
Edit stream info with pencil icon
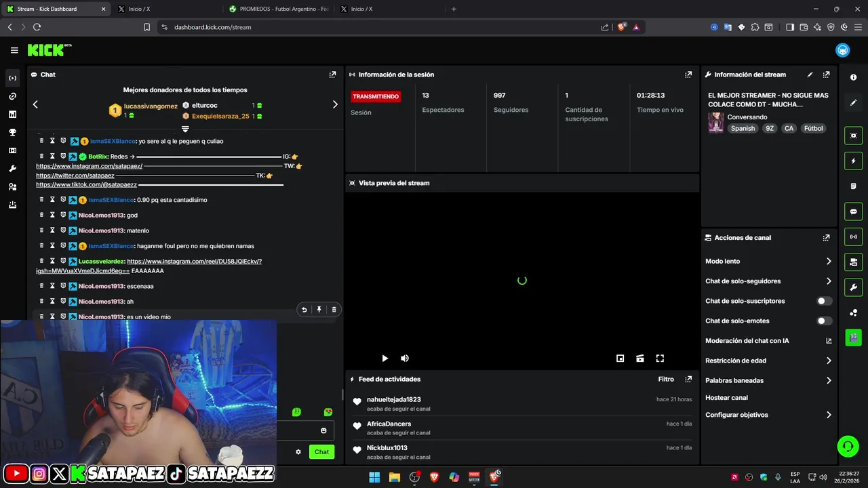pyautogui.click(x=810, y=75)
